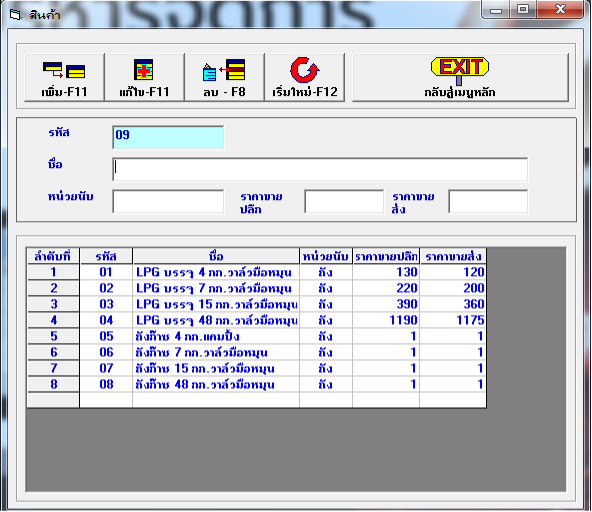Image resolution: width=592 pixels, height=512 pixels.
Task: Select row number 8 header
Action: coord(53,384)
